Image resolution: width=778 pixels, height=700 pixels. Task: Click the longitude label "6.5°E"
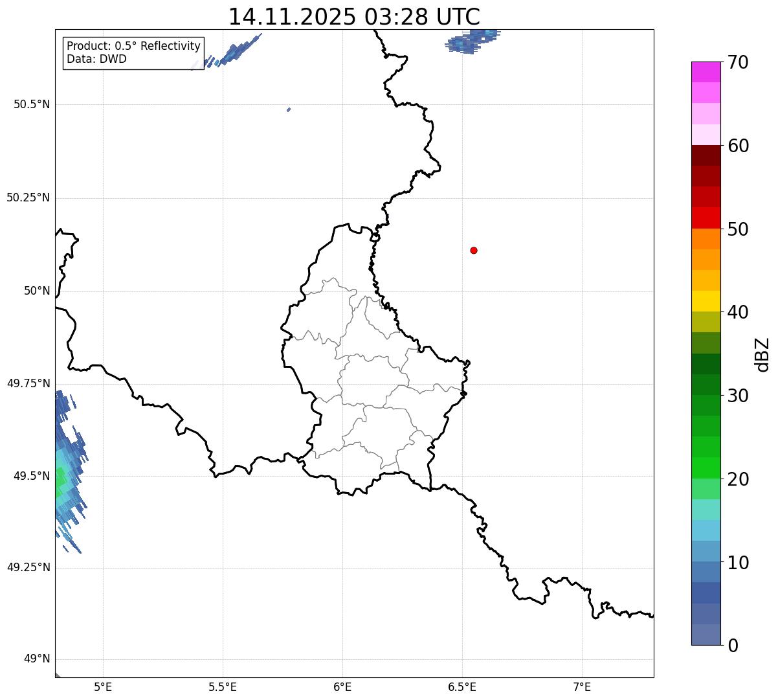tap(462, 686)
